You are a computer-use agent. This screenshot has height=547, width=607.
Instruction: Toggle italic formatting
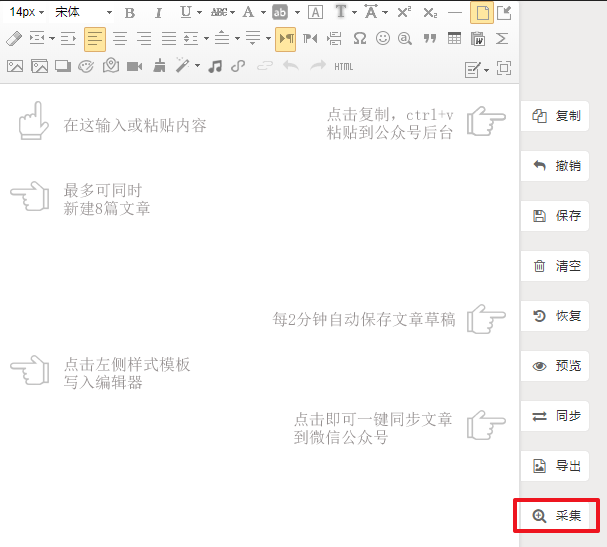158,13
